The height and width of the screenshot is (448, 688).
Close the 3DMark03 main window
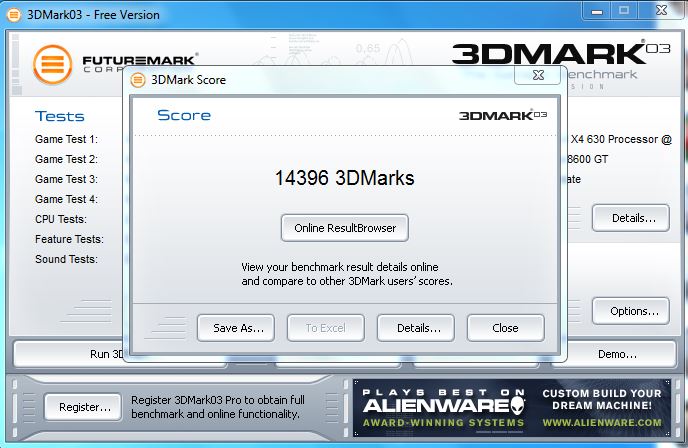point(662,11)
